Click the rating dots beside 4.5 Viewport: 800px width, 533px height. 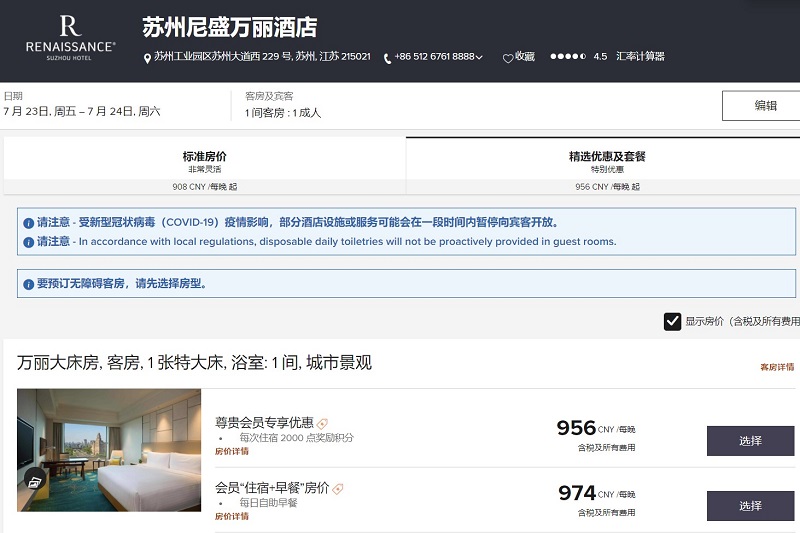568,57
